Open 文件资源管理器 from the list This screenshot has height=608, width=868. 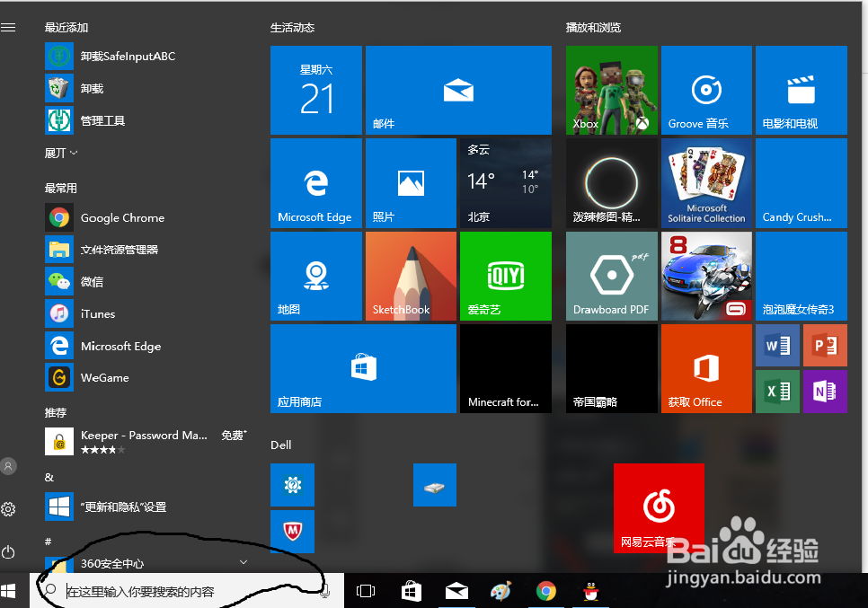click(x=146, y=250)
